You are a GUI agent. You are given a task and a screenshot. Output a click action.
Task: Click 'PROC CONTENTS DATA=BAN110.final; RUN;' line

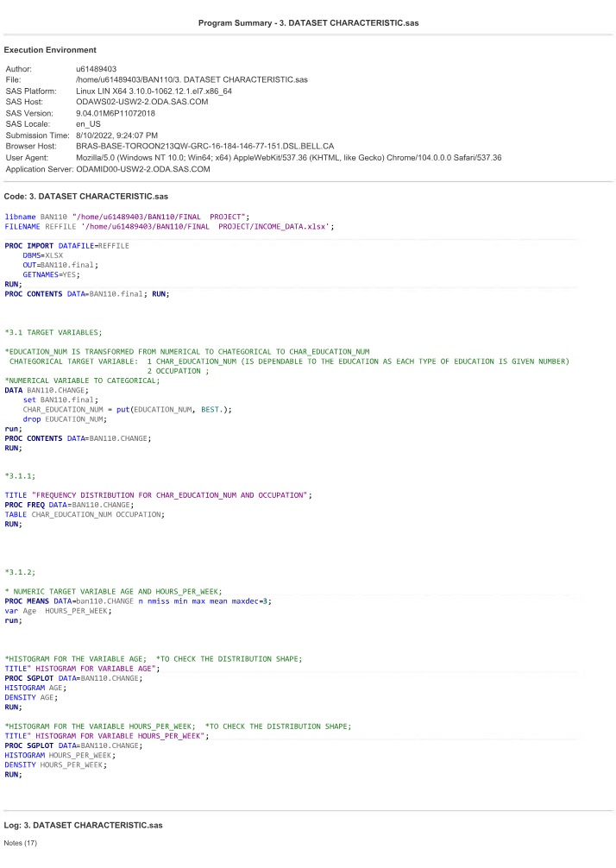[x=87, y=294]
